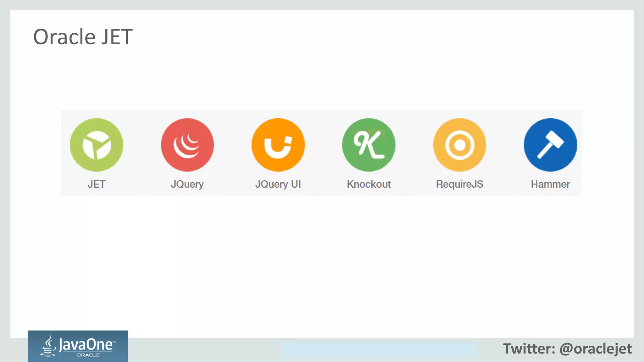644x362 pixels.
Task: Click the gray icon strip background
Action: click(321, 153)
